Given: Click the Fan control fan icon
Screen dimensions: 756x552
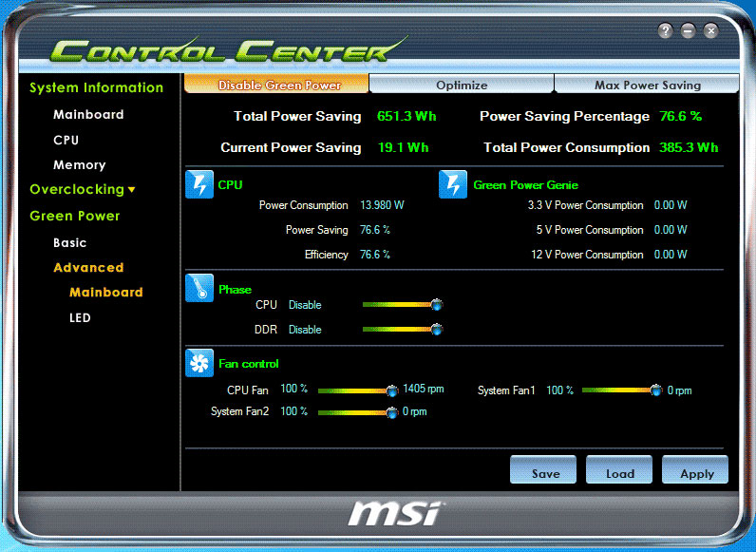Looking at the screenshot, I should point(199,363).
